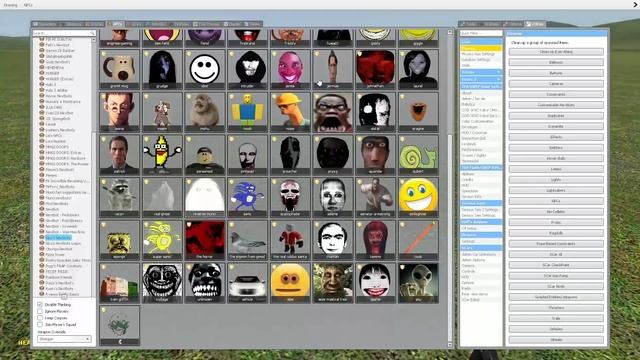Clean up Wheels
The height and width of the screenshot is (360, 640).
coord(556,340)
